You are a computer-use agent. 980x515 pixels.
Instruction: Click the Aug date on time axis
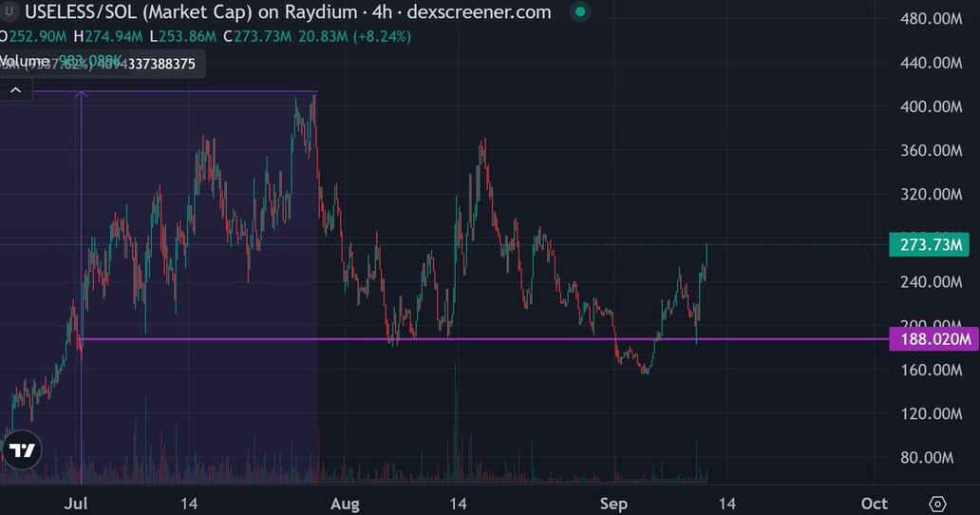pyautogui.click(x=345, y=504)
